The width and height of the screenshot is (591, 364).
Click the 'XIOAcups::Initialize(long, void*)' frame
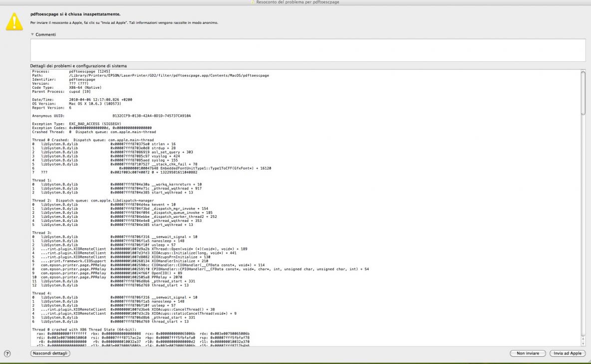pos(134,253)
